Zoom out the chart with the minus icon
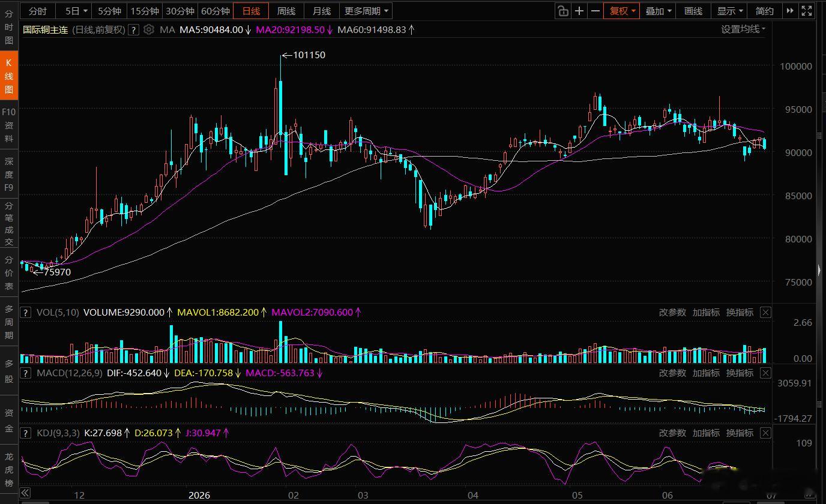Screen dimensions: 826x504 coord(595,11)
